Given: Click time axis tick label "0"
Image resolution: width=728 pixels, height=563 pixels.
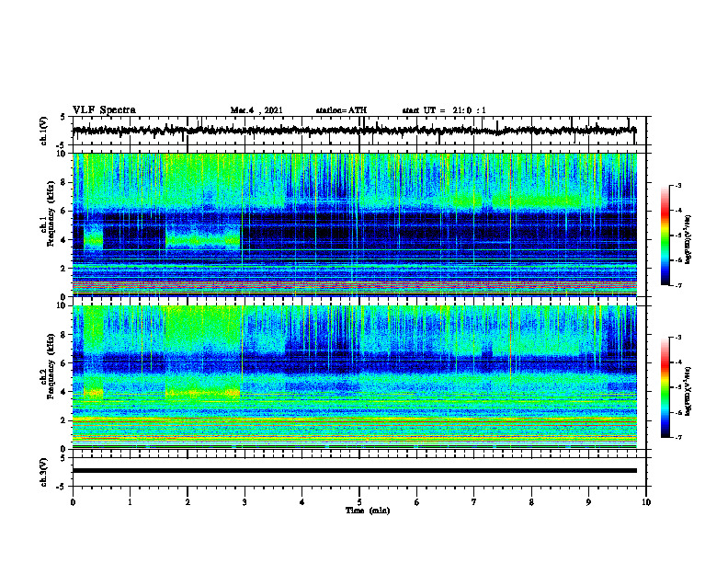Looking at the screenshot, I should (73, 502).
